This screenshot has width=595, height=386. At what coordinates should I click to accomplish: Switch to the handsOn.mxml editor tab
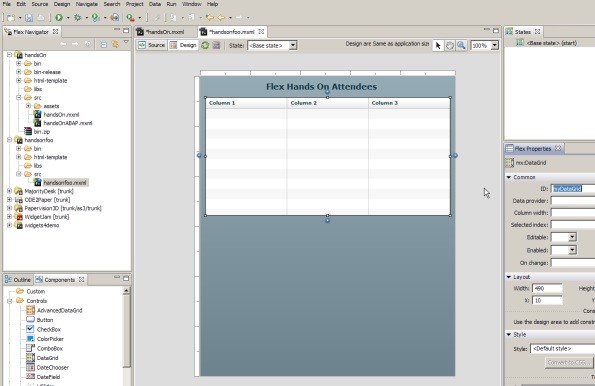(161, 32)
